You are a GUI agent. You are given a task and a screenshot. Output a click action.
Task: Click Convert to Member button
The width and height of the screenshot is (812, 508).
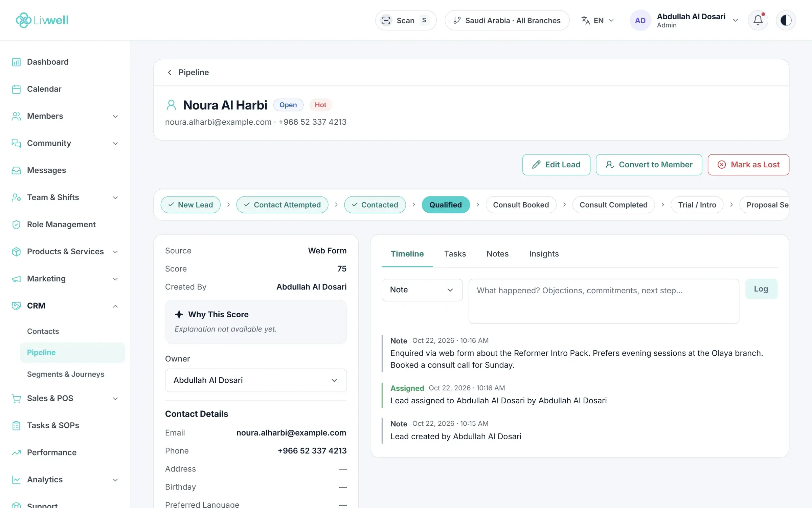click(x=649, y=165)
